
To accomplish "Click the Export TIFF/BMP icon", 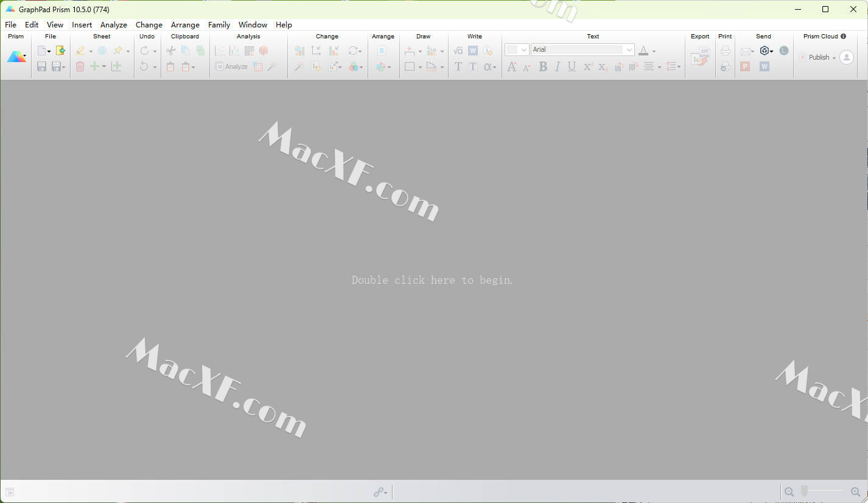I will 700,56.
